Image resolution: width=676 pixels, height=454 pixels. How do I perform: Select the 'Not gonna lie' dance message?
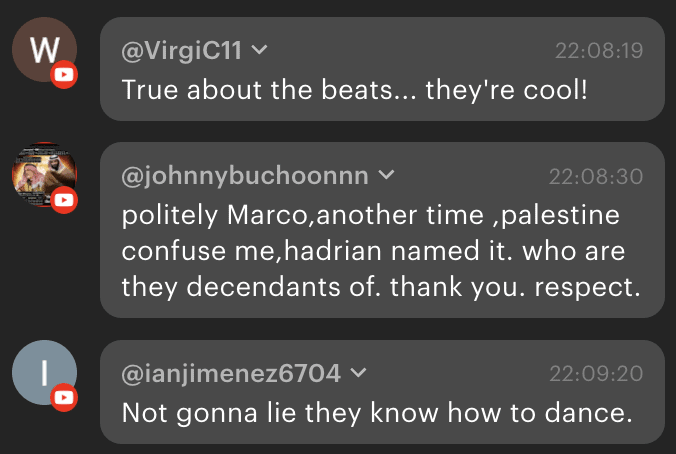coord(376,413)
